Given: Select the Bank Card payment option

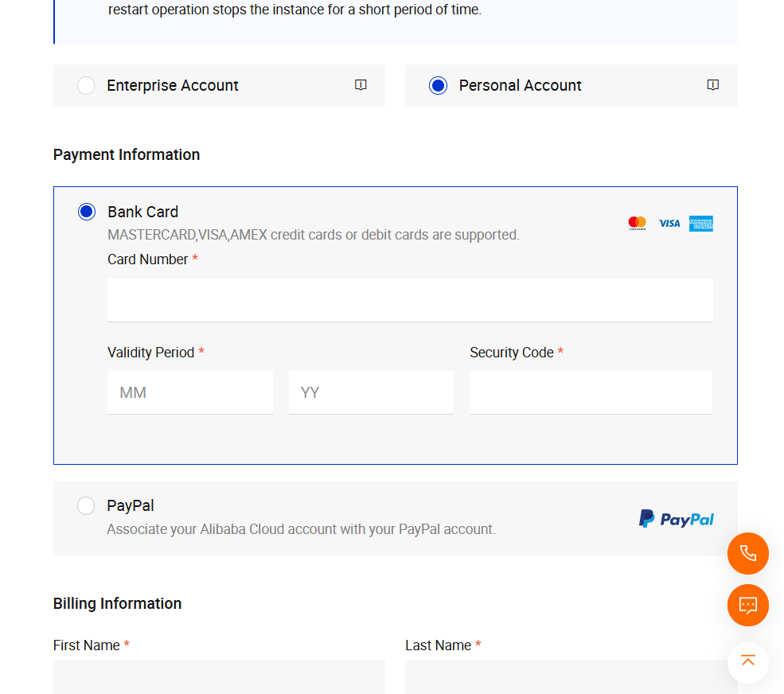Looking at the screenshot, I should [87, 212].
